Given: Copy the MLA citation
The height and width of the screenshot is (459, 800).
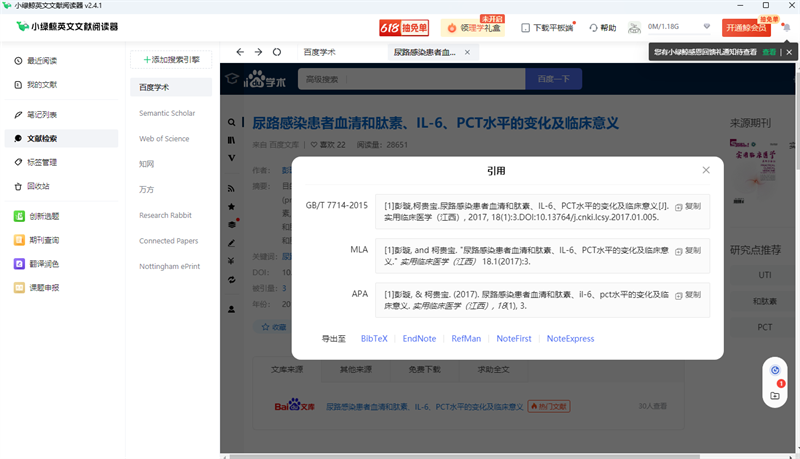Looking at the screenshot, I should pos(688,251).
